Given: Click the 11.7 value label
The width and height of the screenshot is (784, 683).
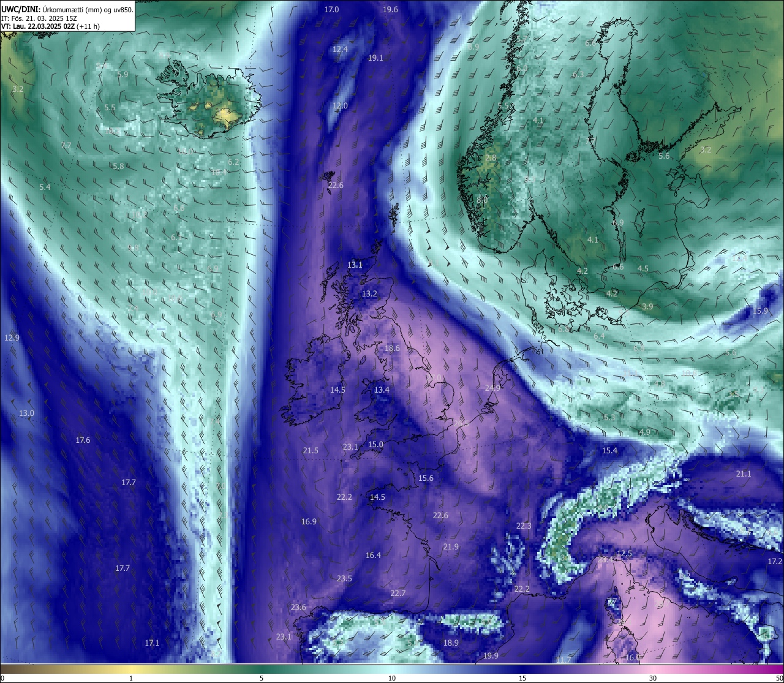Looking at the screenshot, I should click(563, 660).
